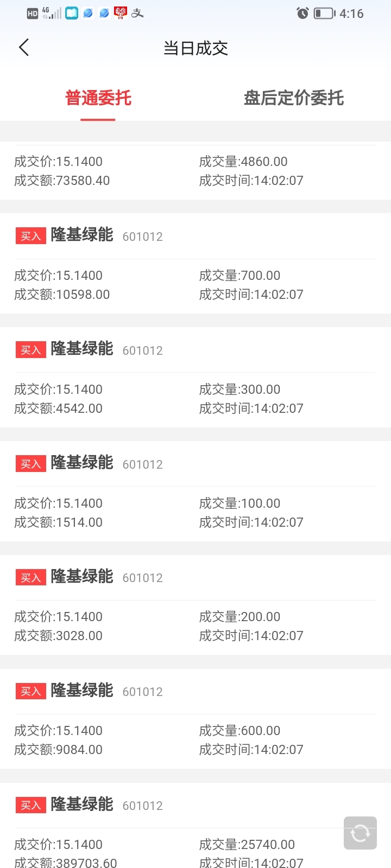Tap the trade record with amount 73580.40
Screen dimensions: 391x868
tap(195, 170)
